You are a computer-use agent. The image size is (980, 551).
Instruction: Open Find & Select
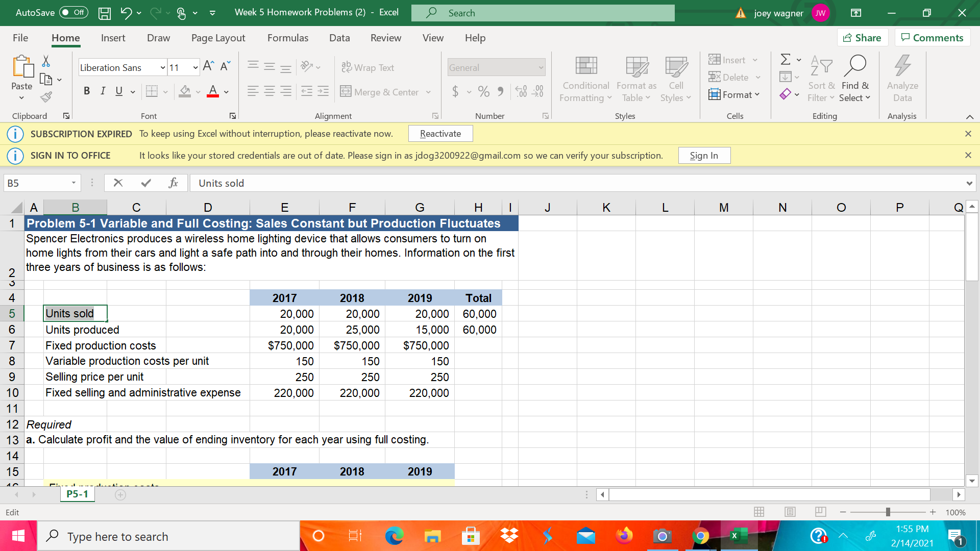tap(855, 79)
